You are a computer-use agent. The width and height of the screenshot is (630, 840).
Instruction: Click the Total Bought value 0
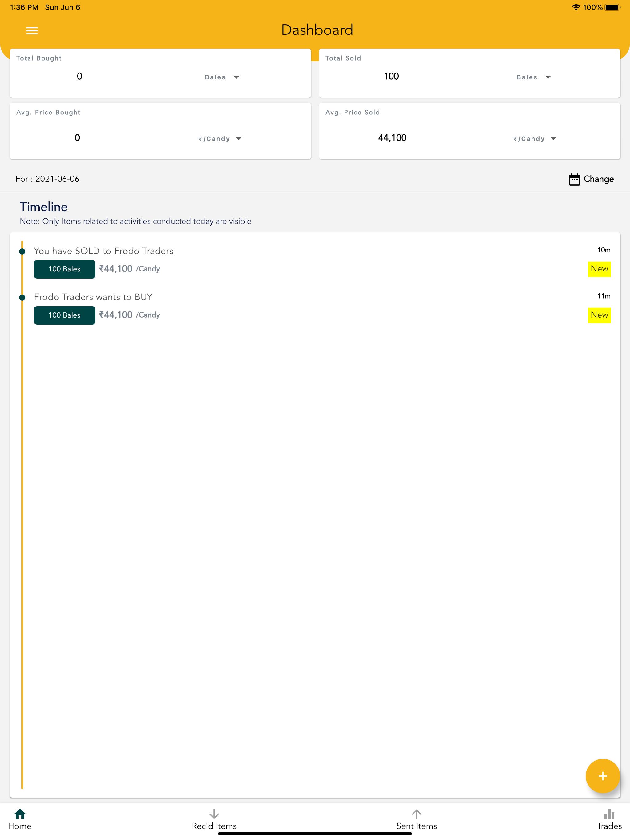point(79,76)
